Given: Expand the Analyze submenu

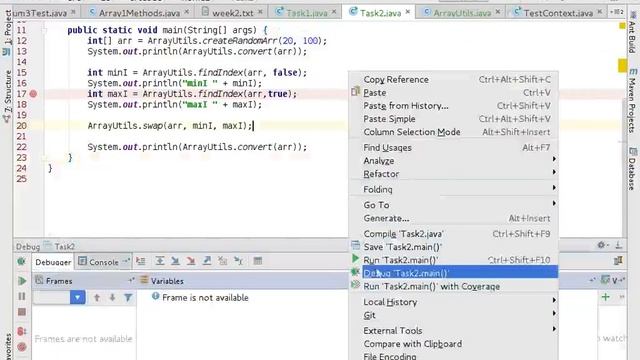Looking at the screenshot, I should point(453,160).
